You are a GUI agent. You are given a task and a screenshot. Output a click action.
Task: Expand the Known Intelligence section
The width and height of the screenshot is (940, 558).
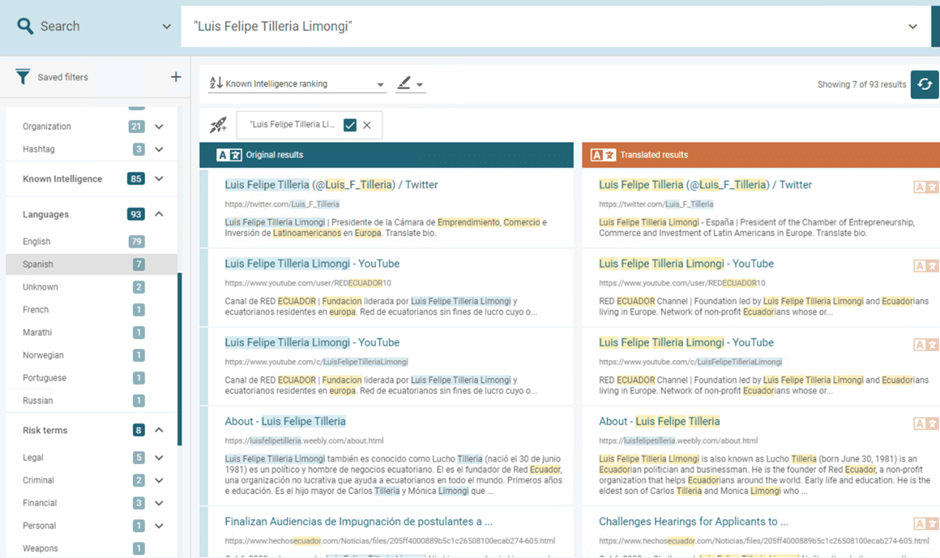(159, 179)
